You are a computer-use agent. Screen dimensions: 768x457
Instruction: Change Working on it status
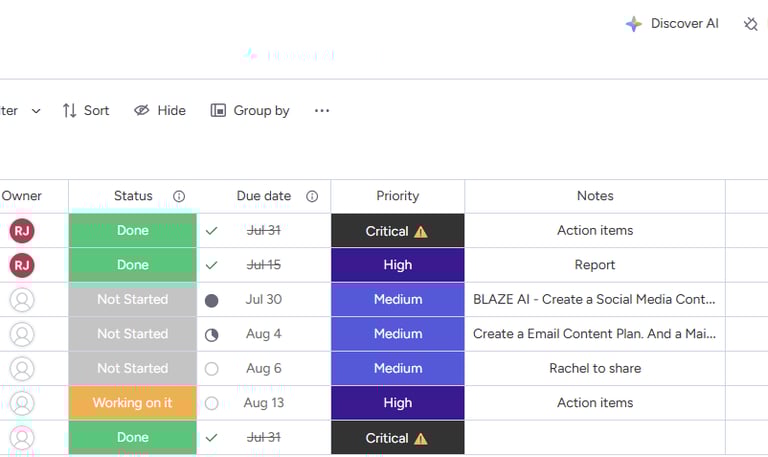(x=133, y=403)
